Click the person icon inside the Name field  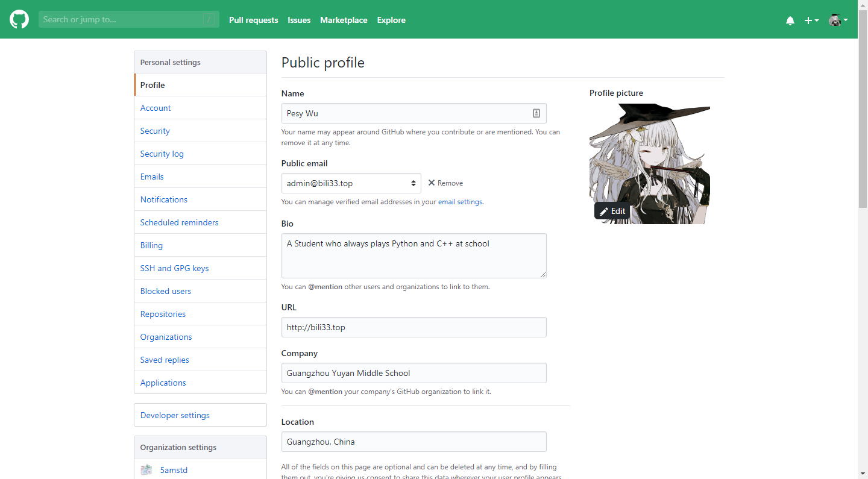536,113
